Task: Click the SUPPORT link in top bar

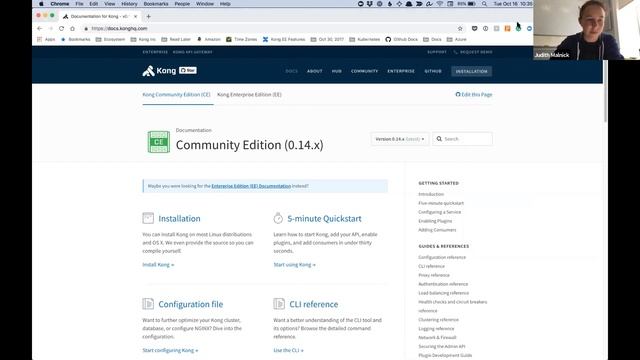Action: tap(437, 52)
